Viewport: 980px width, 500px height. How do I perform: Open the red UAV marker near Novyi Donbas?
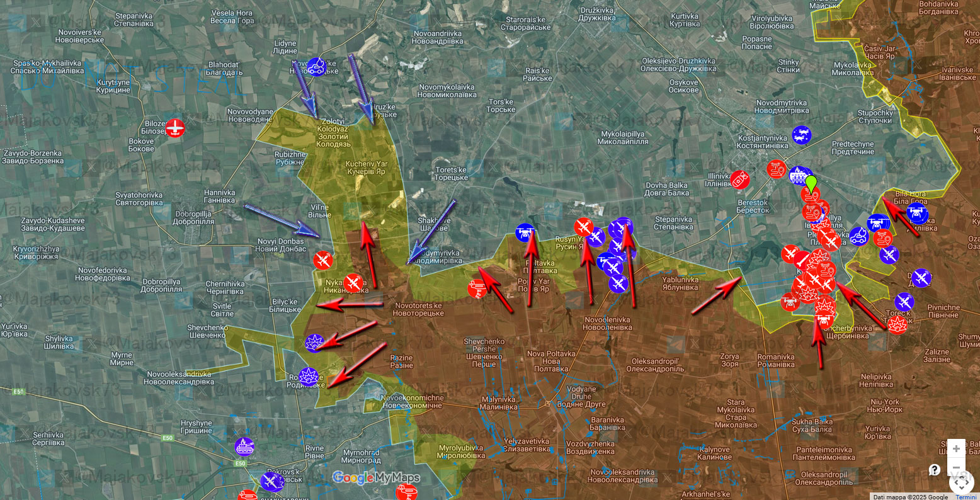click(323, 259)
